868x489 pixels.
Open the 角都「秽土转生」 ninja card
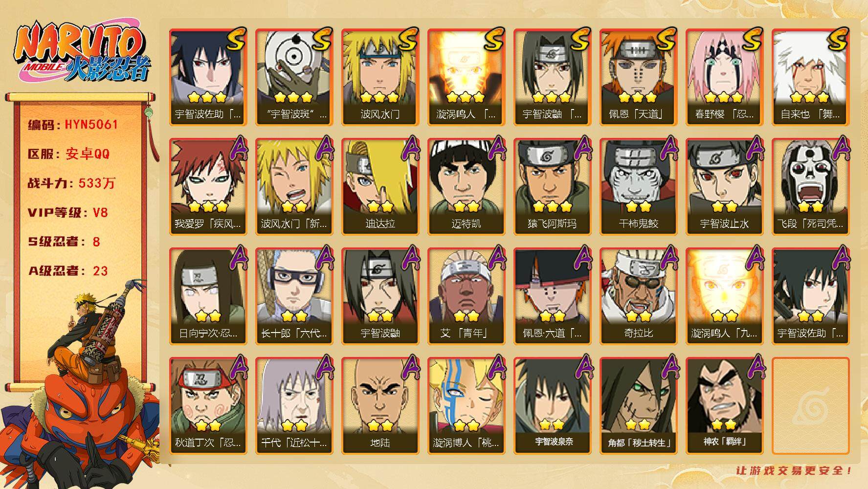tap(638, 406)
